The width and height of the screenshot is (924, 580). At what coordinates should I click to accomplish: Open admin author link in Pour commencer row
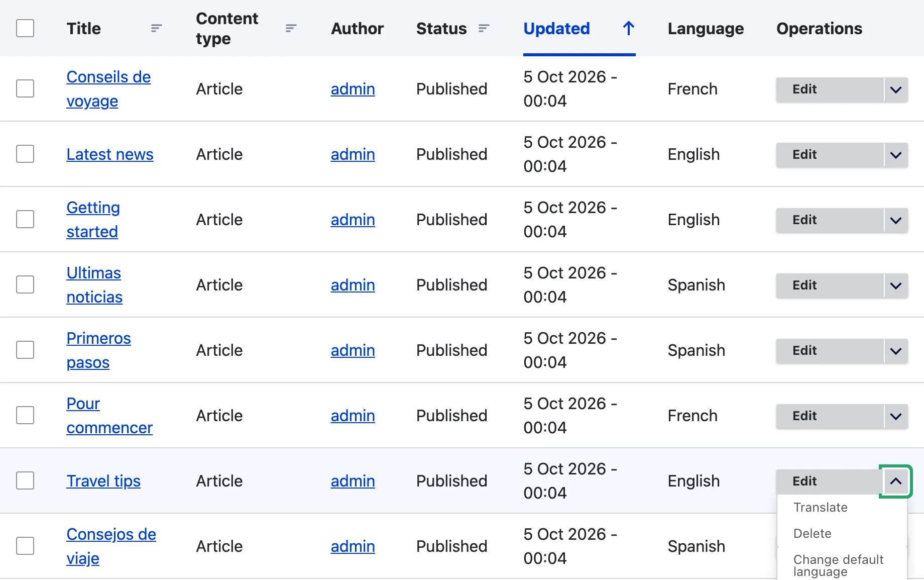click(353, 416)
